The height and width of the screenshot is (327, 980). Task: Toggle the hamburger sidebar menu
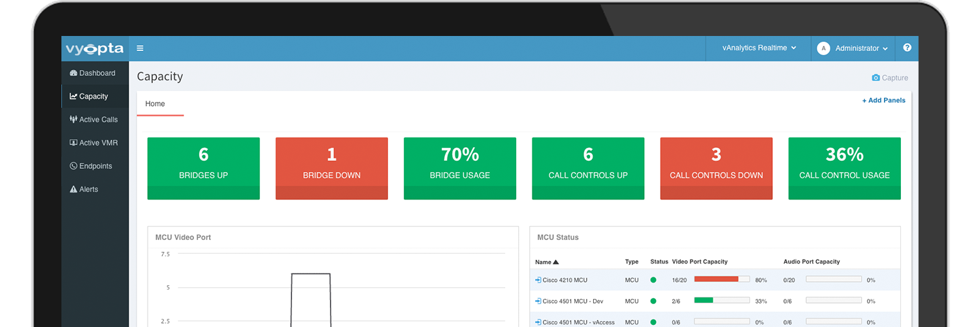pos(140,48)
